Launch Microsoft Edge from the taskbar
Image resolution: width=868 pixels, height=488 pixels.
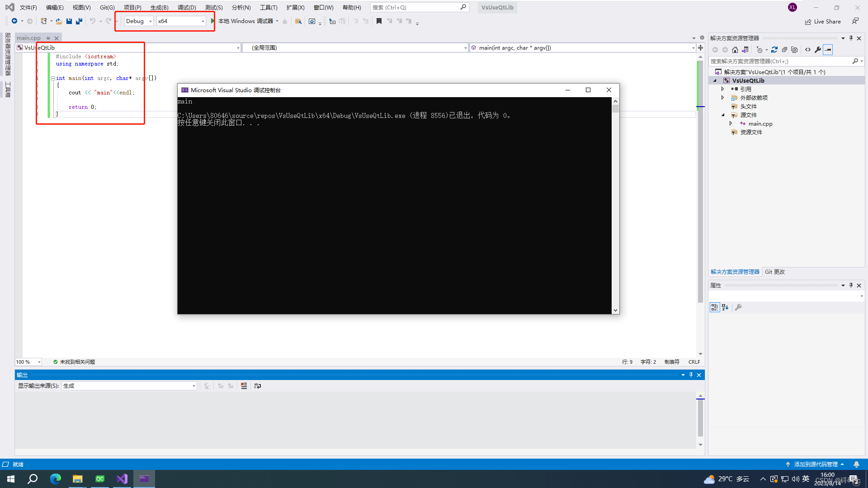[55, 479]
